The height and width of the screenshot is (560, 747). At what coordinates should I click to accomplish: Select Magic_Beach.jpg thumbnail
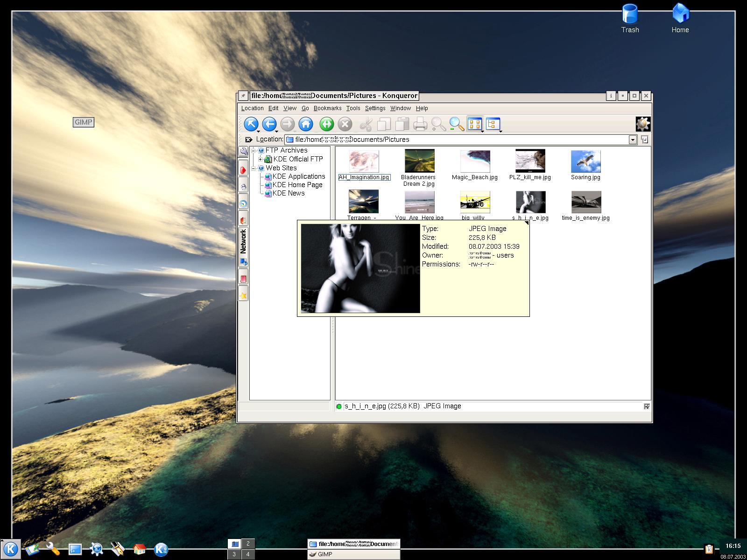click(475, 161)
